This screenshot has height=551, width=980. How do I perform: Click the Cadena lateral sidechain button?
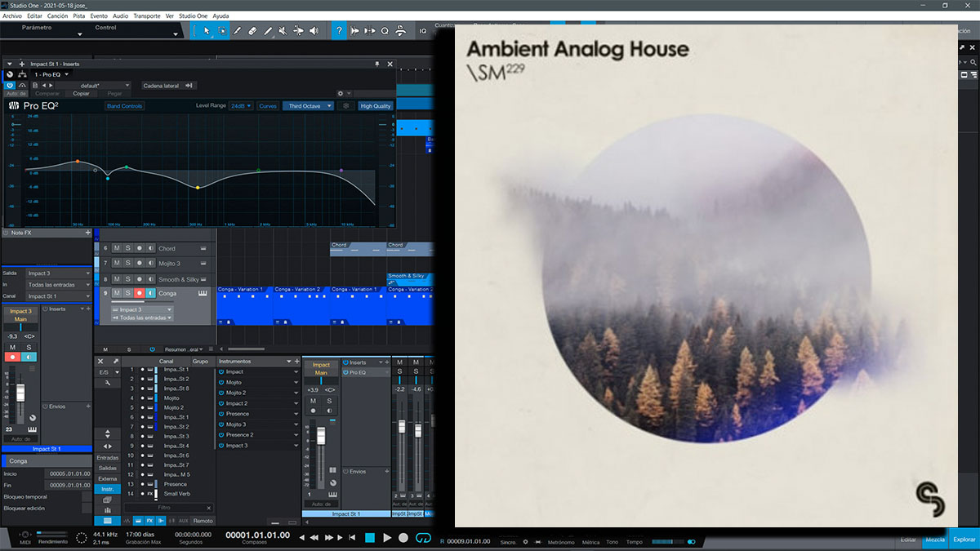click(x=167, y=85)
